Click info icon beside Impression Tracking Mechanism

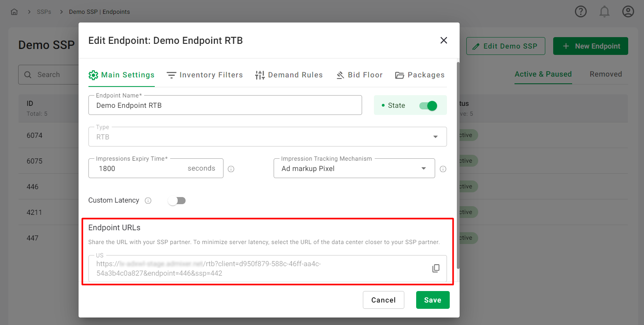click(443, 169)
